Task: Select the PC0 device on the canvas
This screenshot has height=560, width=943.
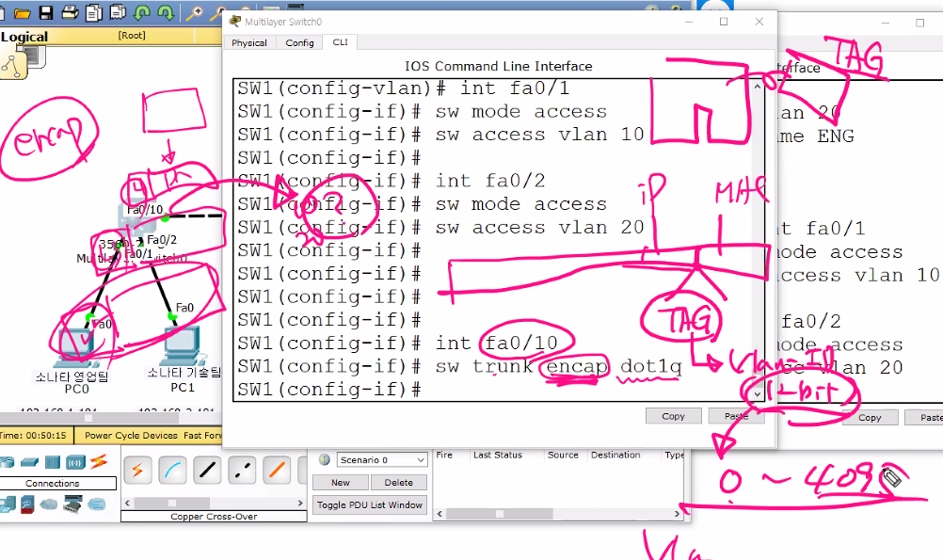Action: [76, 347]
